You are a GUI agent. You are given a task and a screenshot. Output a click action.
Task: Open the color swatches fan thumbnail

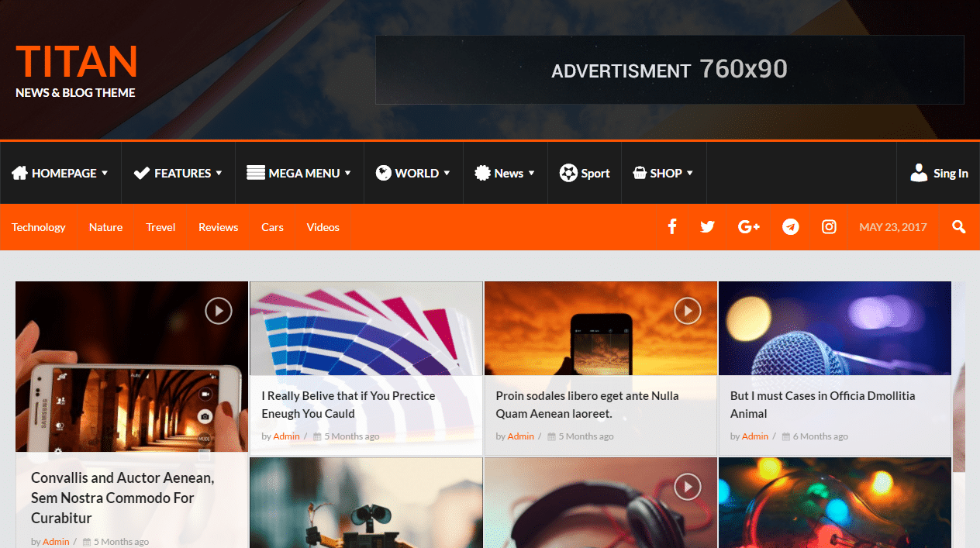pos(366,329)
